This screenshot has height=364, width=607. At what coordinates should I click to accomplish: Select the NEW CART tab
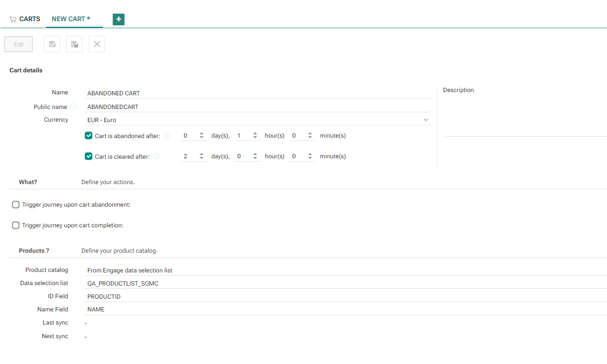pyautogui.click(x=70, y=19)
